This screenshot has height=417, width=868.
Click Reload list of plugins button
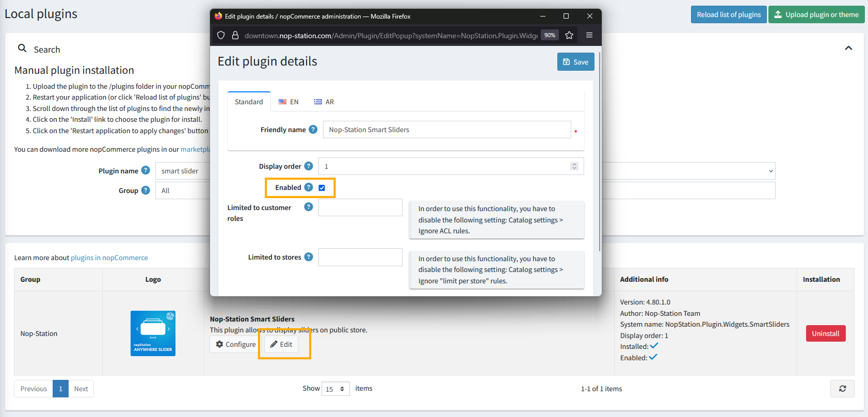729,14
